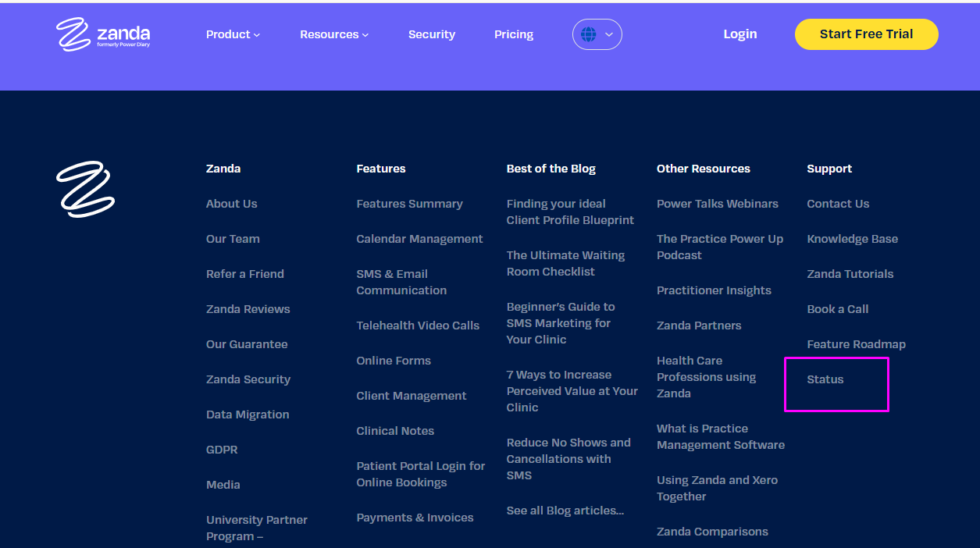Click See all Blog articles link
Image resolution: width=980 pixels, height=548 pixels.
tap(565, 511)
